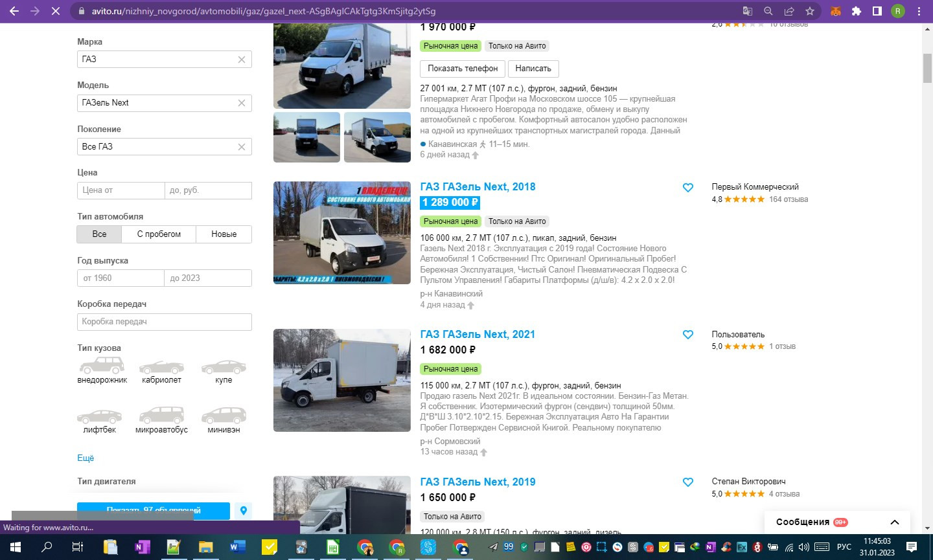Choose Все vehicle type

point(99,234)
